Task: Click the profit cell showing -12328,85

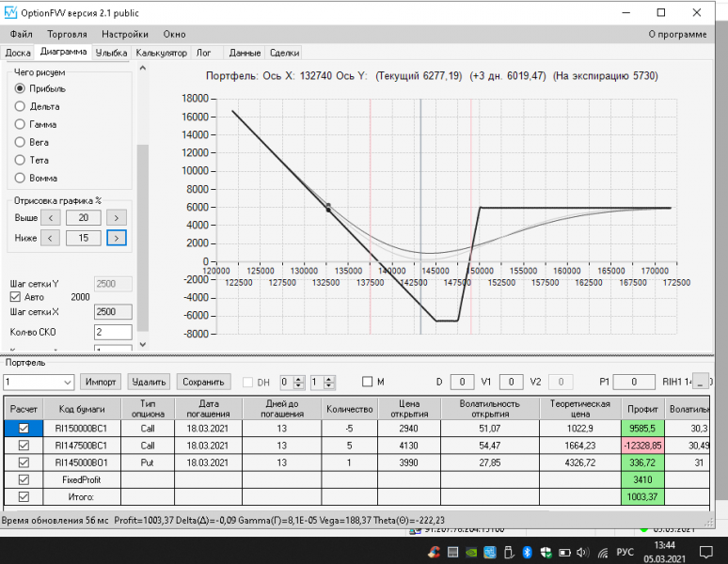Action: (642, 446)
